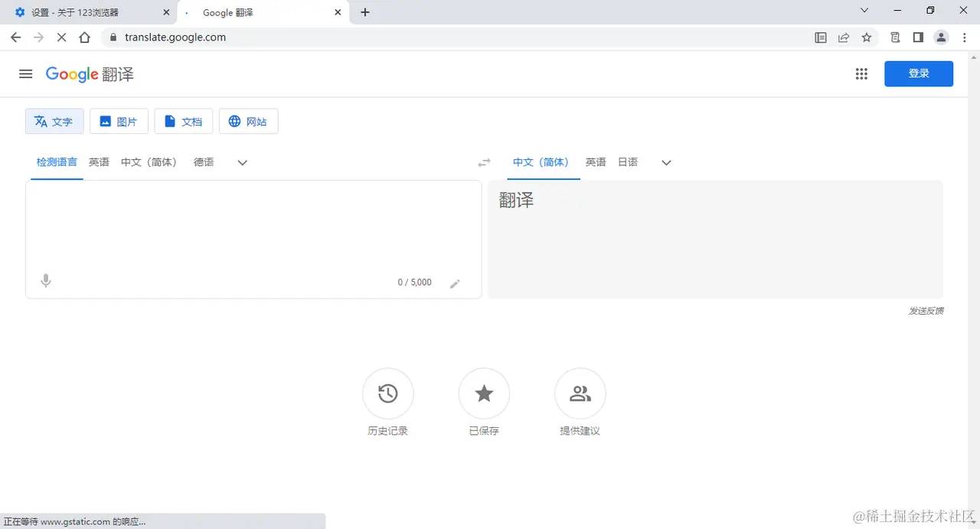Click inside the source text input area
The image size is (980, 529).
click(253, 230)
